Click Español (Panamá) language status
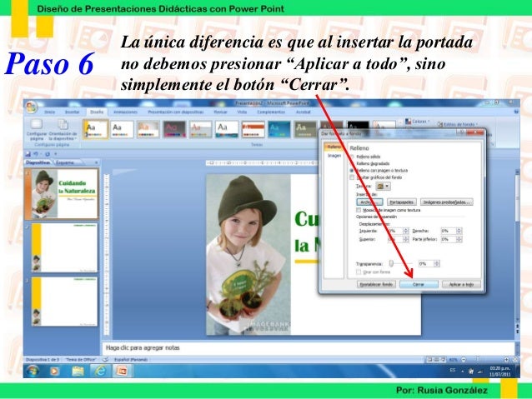The height and width of the screenshot is (399, 532). pyautogui.click(x=130, y=359)
